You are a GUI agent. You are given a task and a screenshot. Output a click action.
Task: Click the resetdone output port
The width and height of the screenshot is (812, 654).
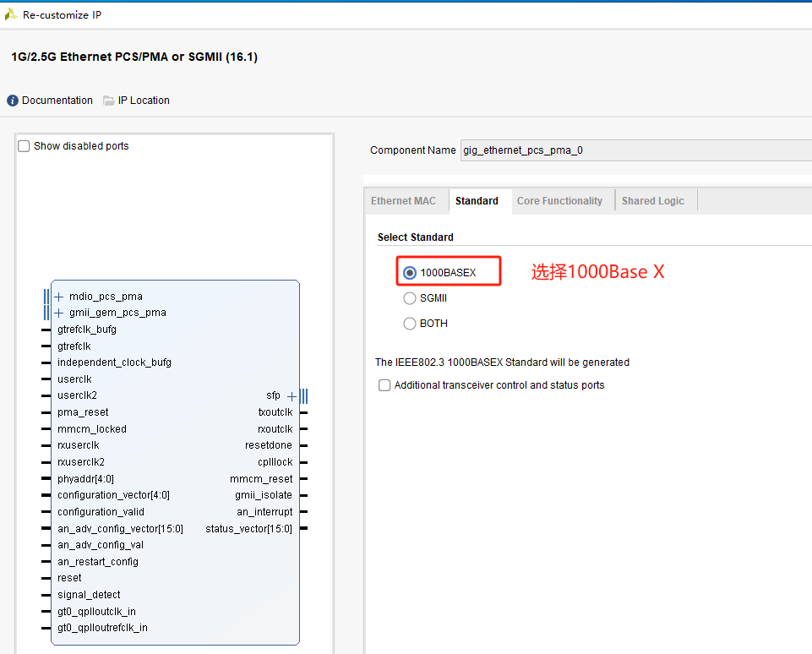[x=269, y=445]
